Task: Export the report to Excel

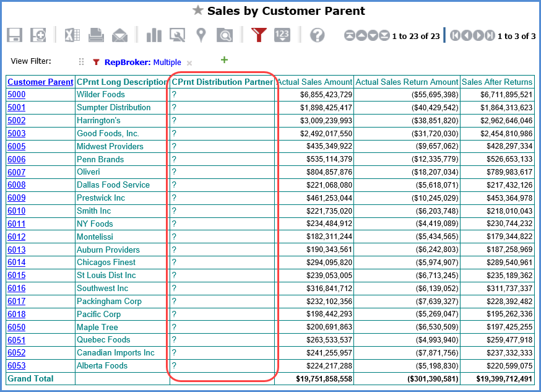Action: point(72,35)
